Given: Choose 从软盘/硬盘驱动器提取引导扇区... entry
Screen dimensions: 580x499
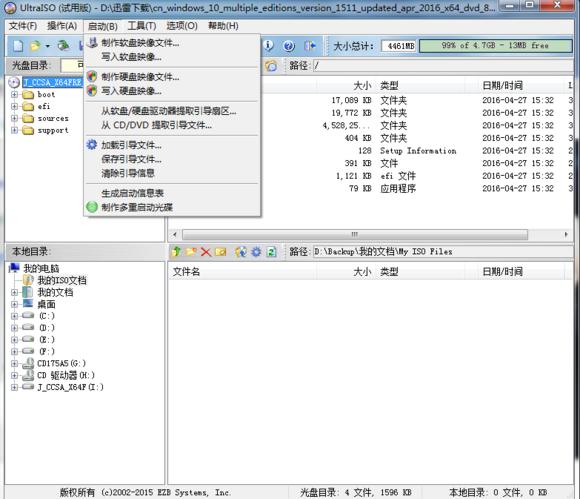Looking at the screenshot, I should point(172,111).
